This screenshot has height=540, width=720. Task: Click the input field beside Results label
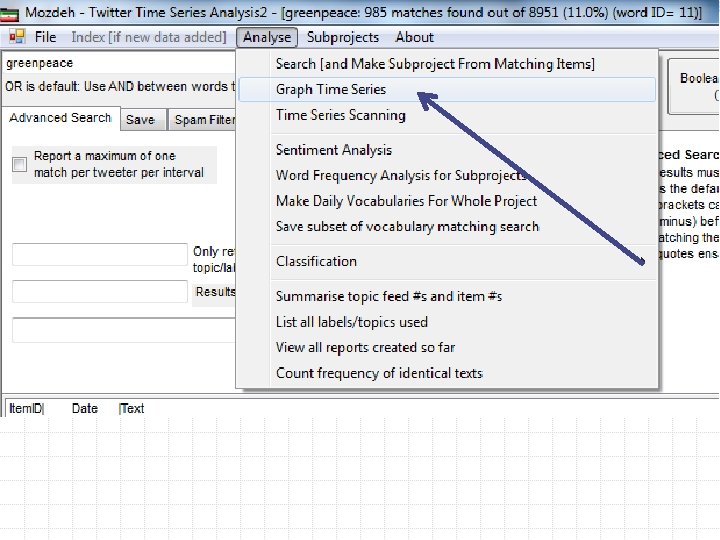pos(100,291)
